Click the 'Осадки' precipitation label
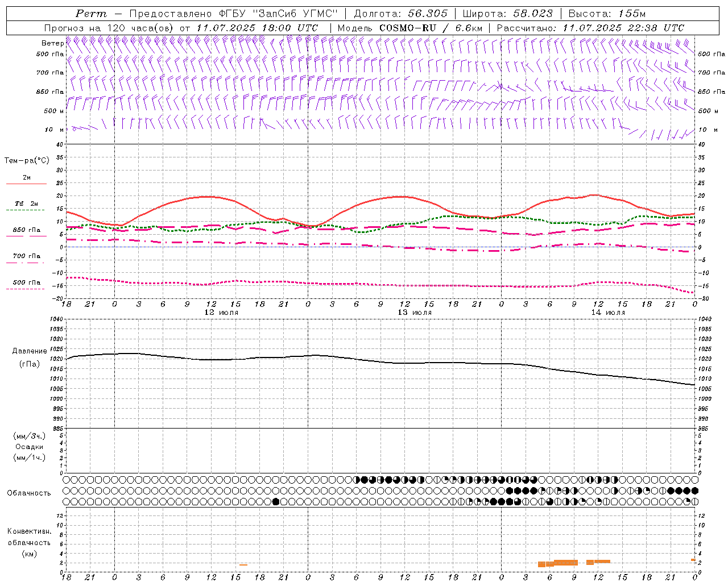728x582 pixels. tap(30, 447)
